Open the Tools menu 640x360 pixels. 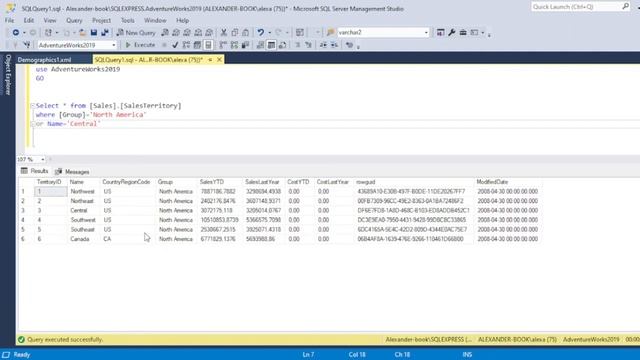coord(127,20)
